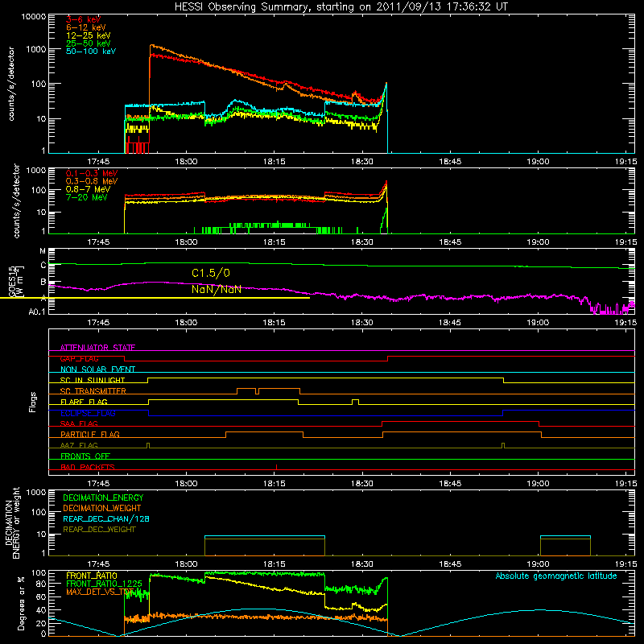Click the REAR_DEC_WEIGHT legend label

tap(99, 530)
